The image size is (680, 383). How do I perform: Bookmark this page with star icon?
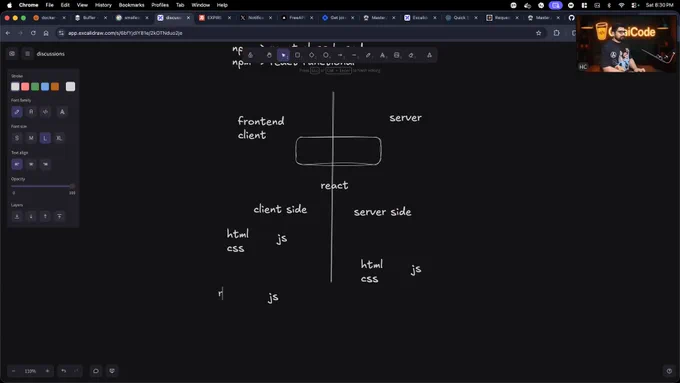tap(539, 33)
